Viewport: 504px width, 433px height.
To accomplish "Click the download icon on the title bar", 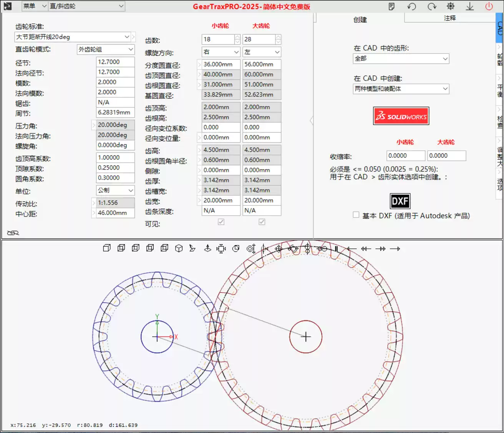I will pos(469,6).
